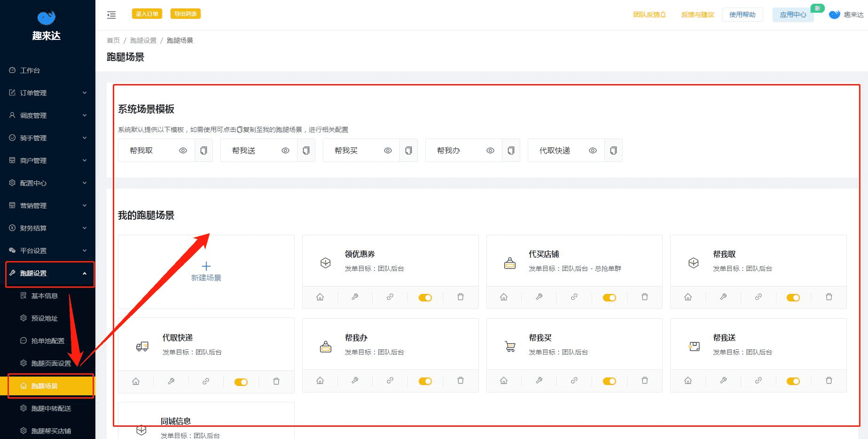Turn off the 帮我取 scene card switch
868x439 pixels.
point(793,297)
